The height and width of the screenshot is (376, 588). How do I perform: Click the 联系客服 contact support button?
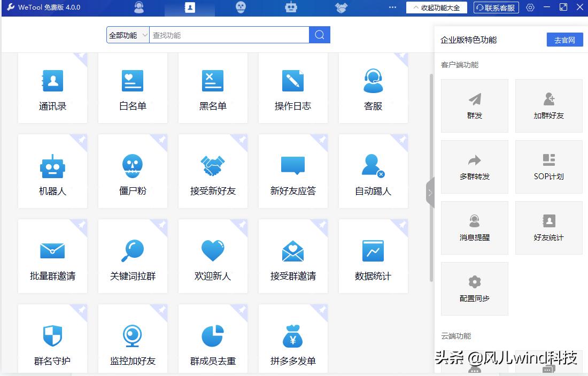496,7
